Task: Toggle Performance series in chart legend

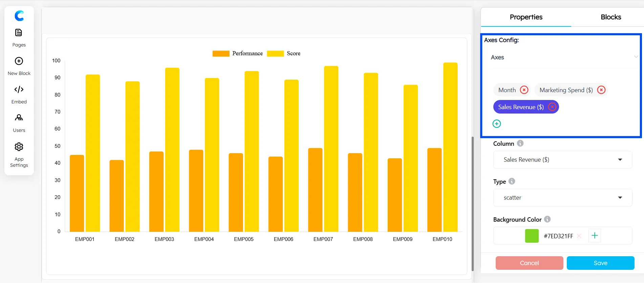Action: point(238,54)
